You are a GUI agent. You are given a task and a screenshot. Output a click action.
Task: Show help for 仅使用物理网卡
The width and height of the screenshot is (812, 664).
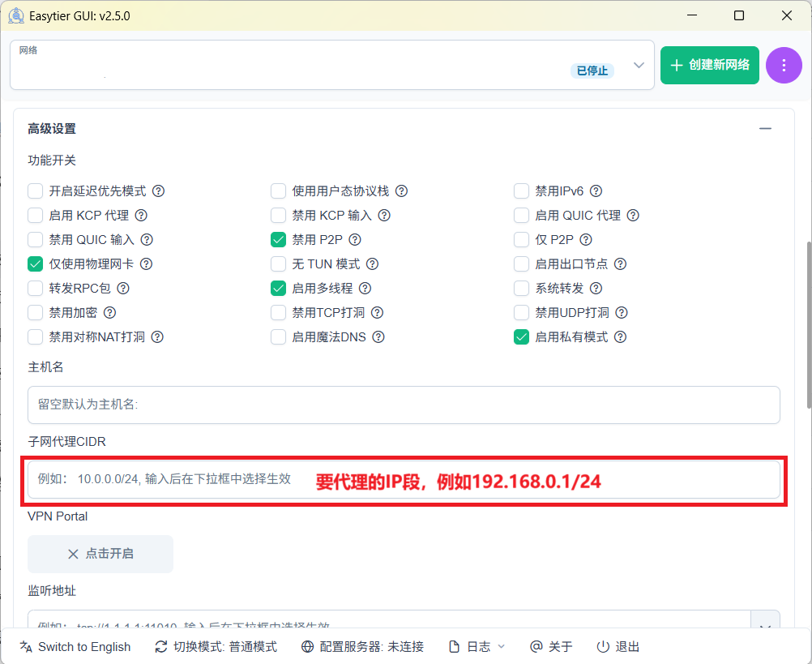[x=147, y=264]
